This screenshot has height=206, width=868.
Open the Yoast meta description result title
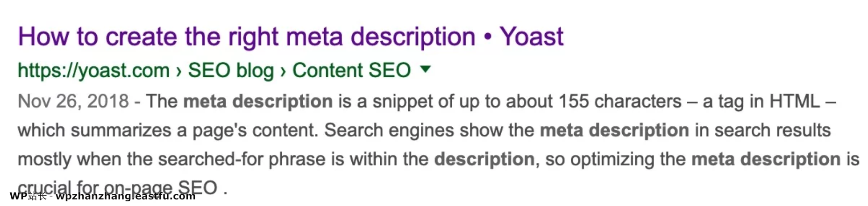coord(290,37)
